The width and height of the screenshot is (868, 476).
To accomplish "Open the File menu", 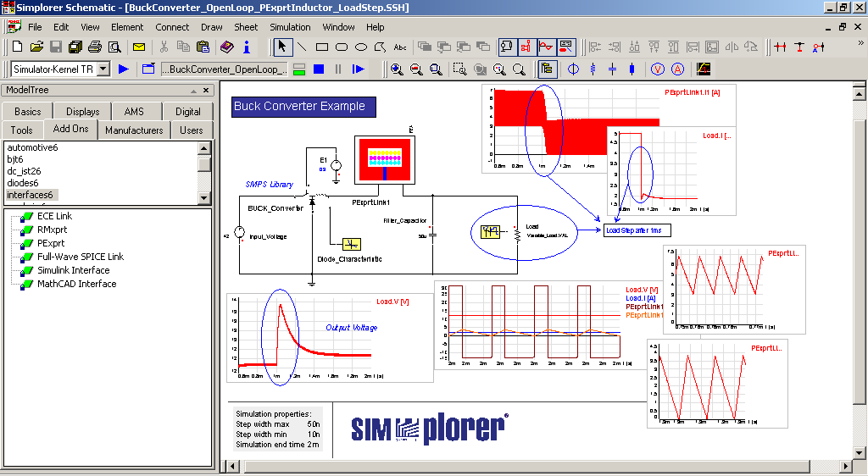I will point(35,27).
